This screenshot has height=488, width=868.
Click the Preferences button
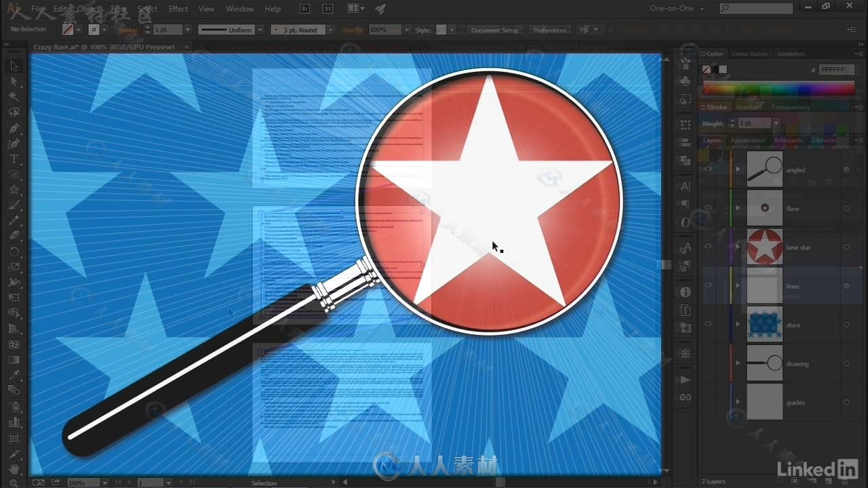[550, 30]
